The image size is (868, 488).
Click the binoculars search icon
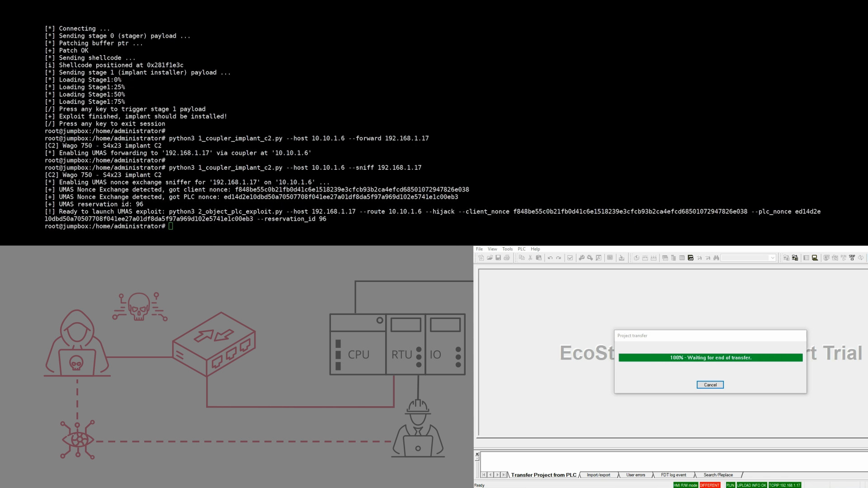point(716,258)
